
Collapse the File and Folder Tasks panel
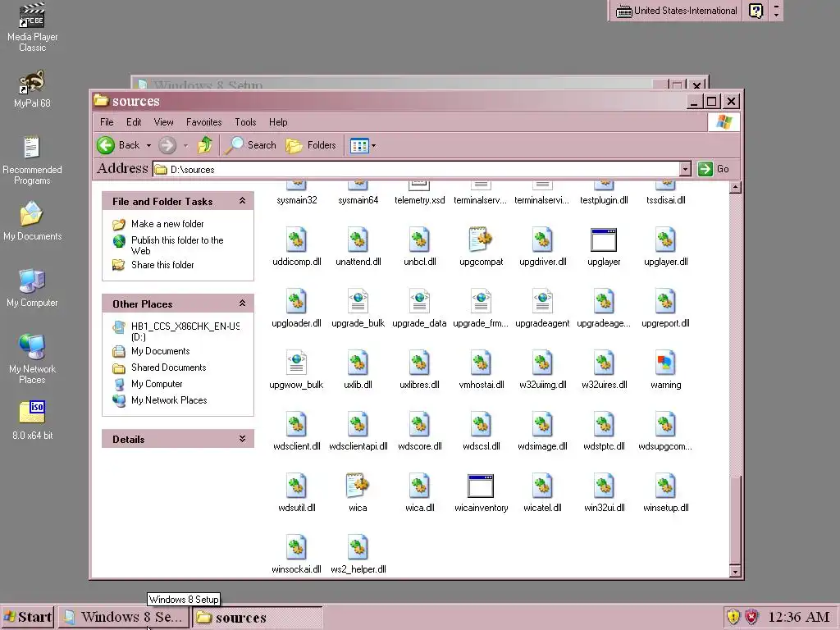(242, 201)
